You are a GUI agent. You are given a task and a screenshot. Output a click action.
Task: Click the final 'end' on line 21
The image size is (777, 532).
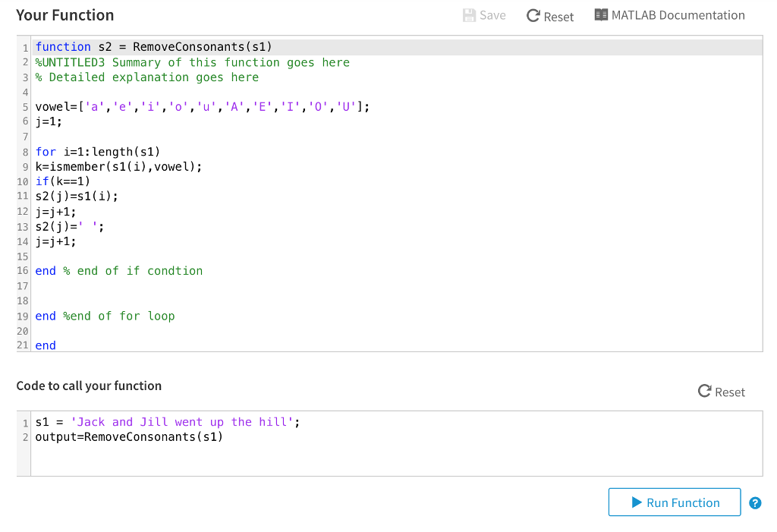[46, 345]
